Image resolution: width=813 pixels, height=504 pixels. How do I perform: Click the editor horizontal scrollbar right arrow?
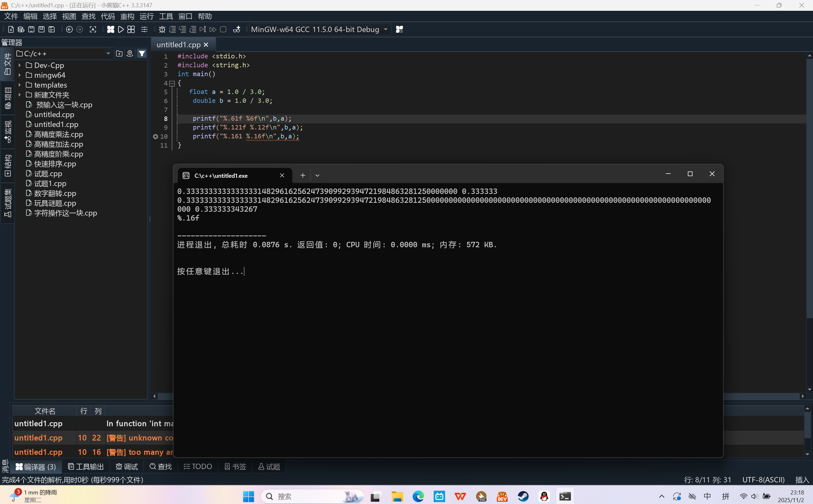(x=803, y=396)
